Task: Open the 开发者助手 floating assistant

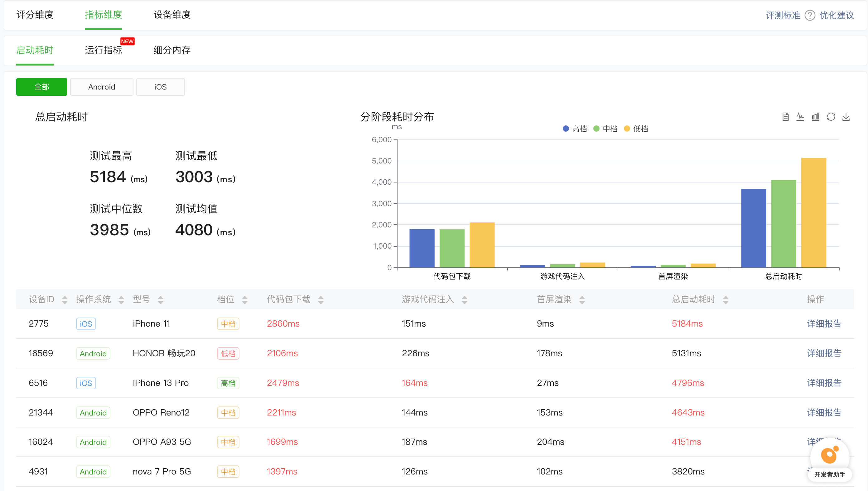Action: (x=830, y=460)
